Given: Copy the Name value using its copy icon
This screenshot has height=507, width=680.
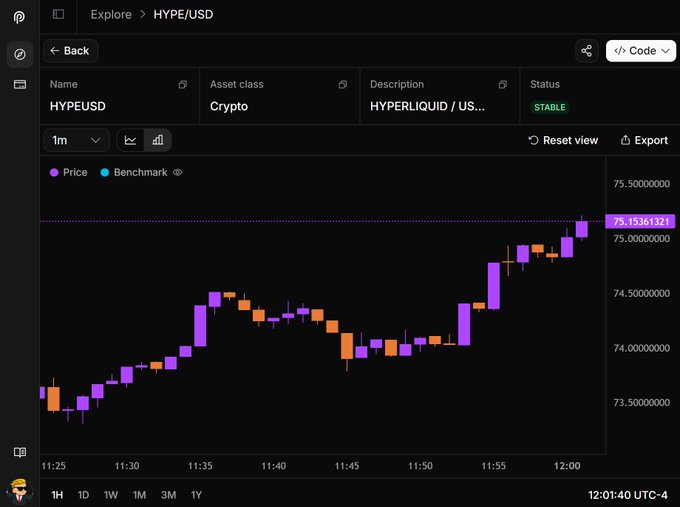Looking at the screenshot, I should (x=183, y=85).
